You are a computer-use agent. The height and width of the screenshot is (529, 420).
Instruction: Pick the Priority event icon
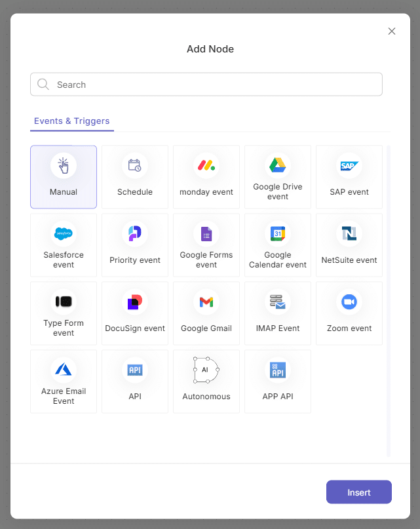(134, 233)
